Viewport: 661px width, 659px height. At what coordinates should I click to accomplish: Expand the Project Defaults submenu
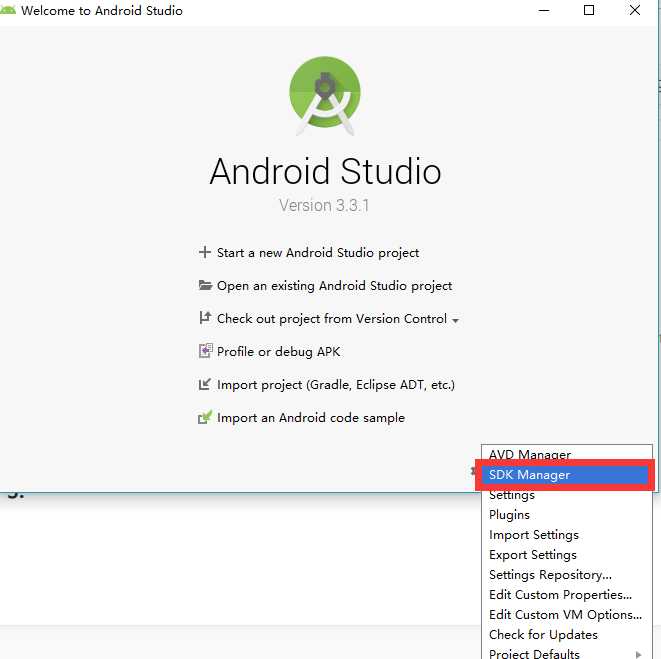567,654
